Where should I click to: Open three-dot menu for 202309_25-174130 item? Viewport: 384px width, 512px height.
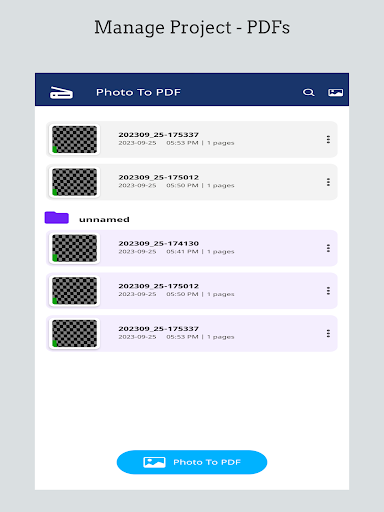click(x=328, y=248)
